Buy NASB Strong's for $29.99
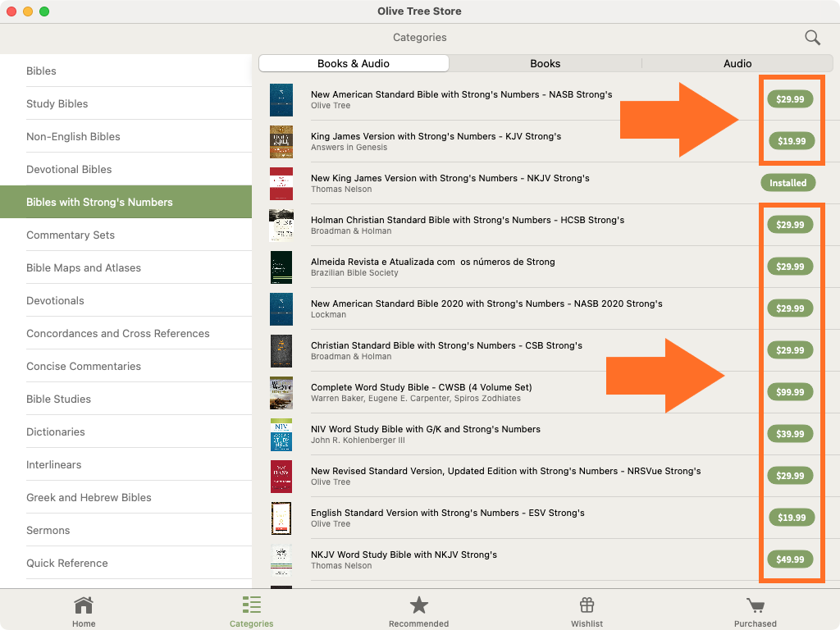Viewport: 840px width, 630px height. coord(790,99)
